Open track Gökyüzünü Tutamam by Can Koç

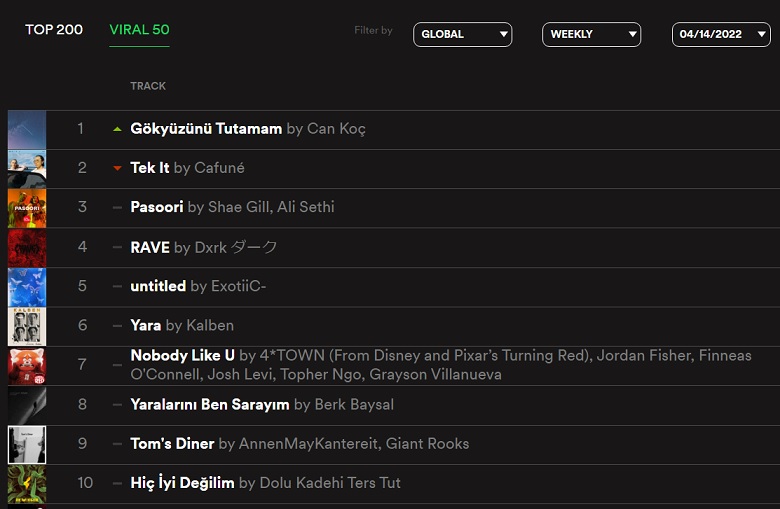tap(248, 129)
